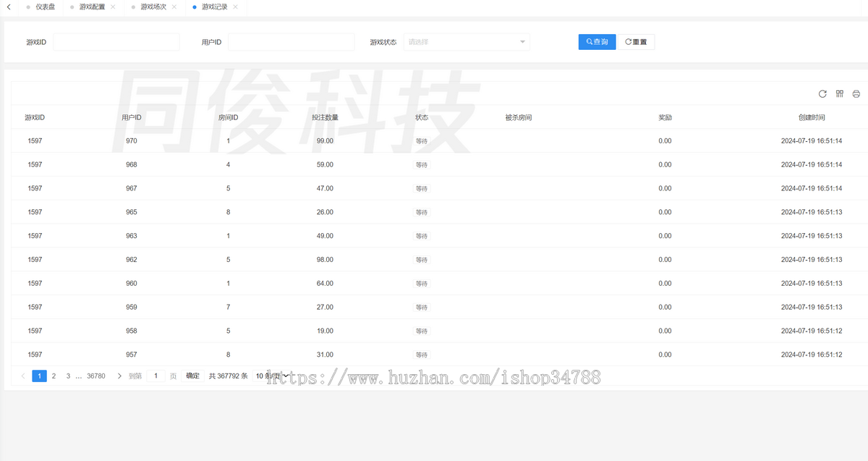Click the total count 共 367792 条
868x461 pixels.
[x=229, y=376]
